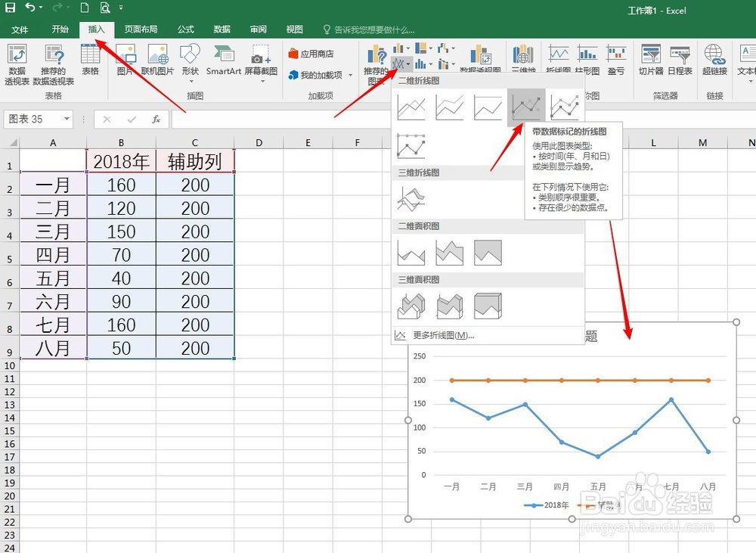The height and width of the screenshot is (553, 756).
Task: Switch to the Home (开始) tab
Action: coord(60,30)
